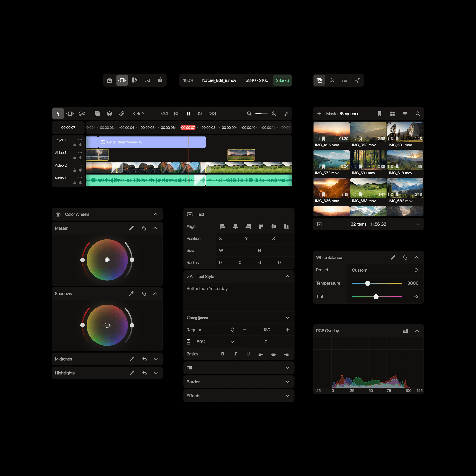The width and height of the screenshot is (476, 476).
Task: Skip to the sequence start
Action: pos(164,114)
